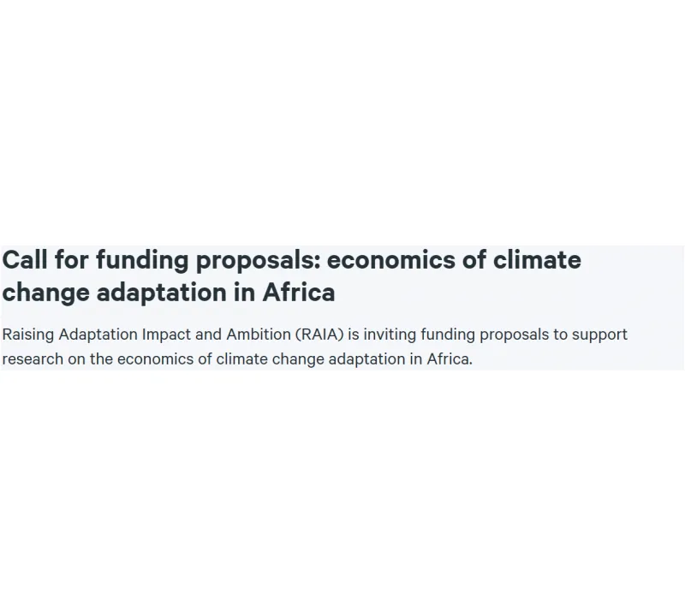Click the word 'Africa' in the headline
Screen dimensions: 685x616
(x=298, y=293)
